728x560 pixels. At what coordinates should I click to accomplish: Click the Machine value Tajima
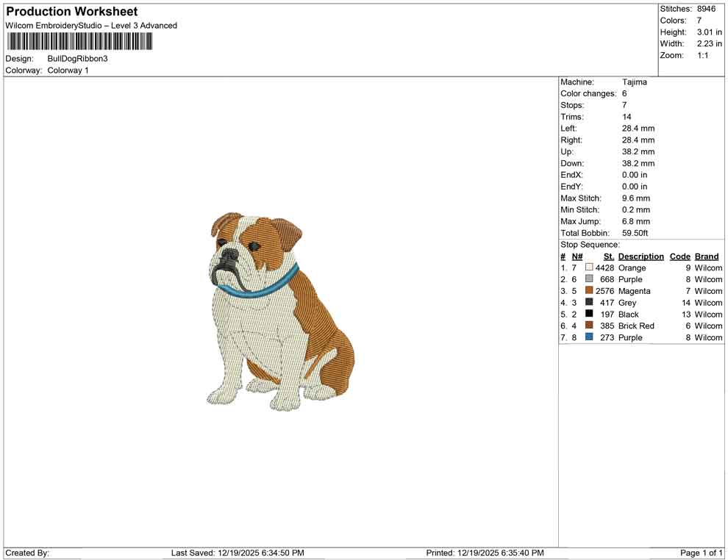coord(635,82)
